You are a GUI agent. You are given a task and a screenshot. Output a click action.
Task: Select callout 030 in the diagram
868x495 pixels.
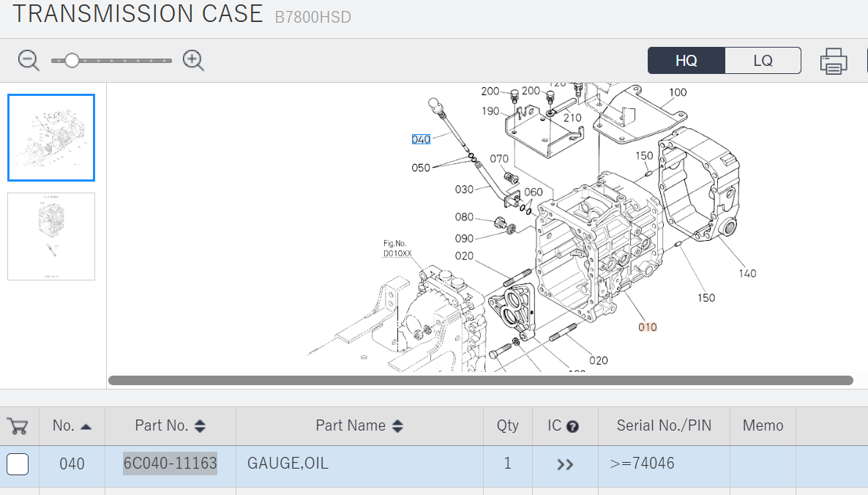pos(464,190)
